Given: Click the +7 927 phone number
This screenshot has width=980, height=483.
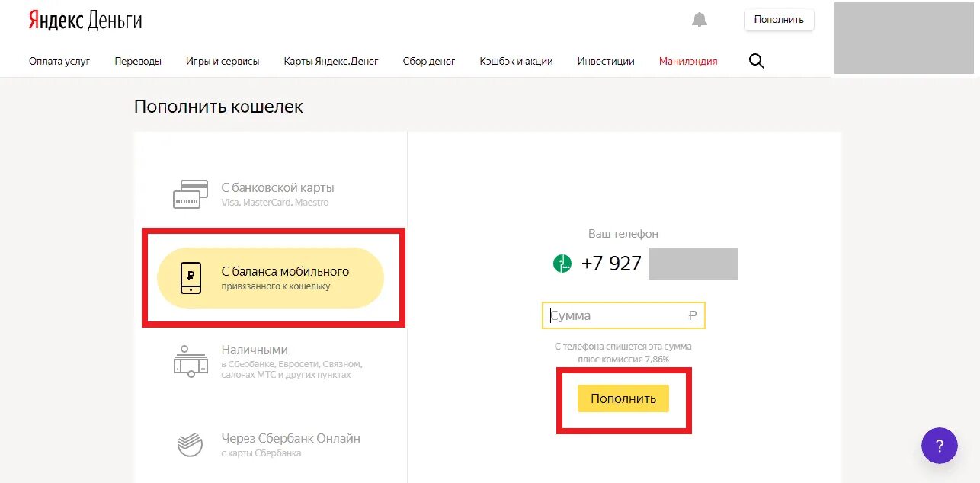Looking at the screenshot, I should [x=611, y=264].
